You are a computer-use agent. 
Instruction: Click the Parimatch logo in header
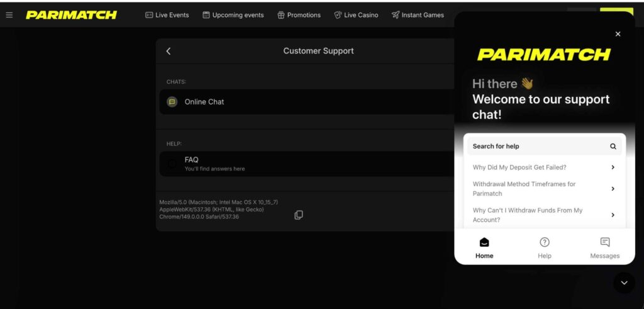tap(72, 15)
